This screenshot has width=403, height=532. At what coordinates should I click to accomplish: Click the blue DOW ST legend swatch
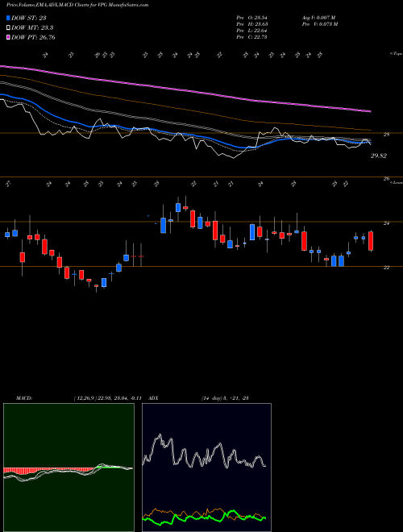click(x=8, y=18)
